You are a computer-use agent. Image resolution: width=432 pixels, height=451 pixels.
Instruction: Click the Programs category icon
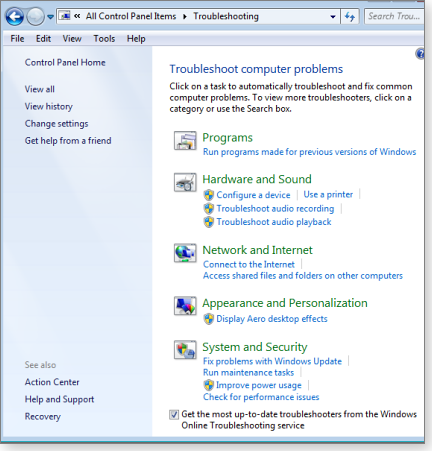click(185, 141)
